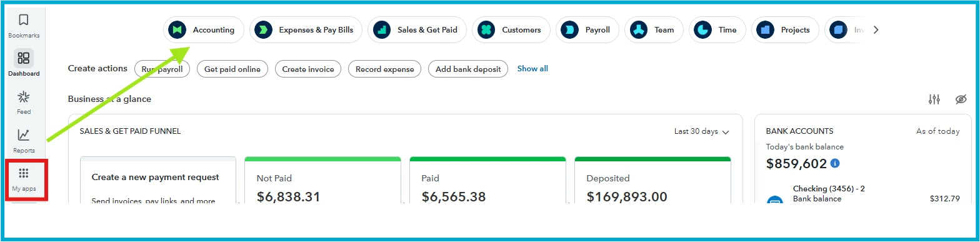Expand more apps with right chevron
980x242 pixels.
876,29
